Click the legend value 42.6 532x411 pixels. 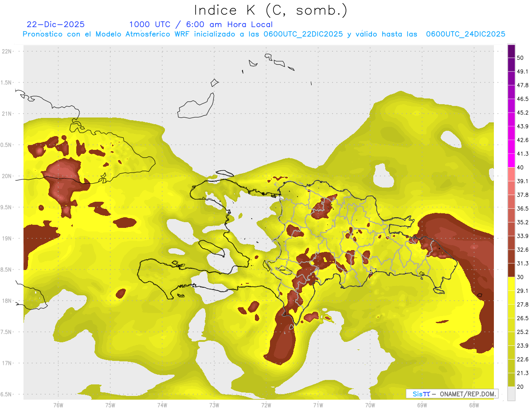click(523, 140)
